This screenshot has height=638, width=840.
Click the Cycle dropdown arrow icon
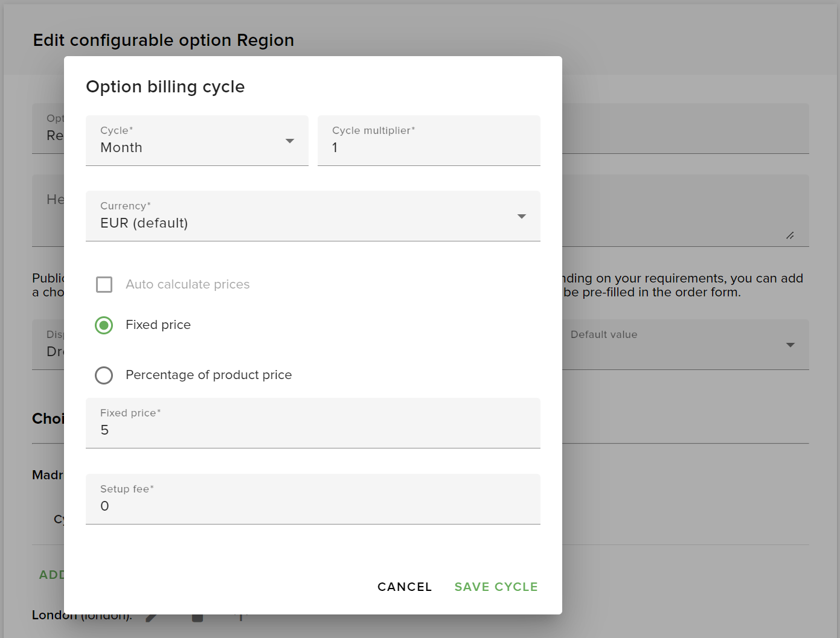coord(289,140)
